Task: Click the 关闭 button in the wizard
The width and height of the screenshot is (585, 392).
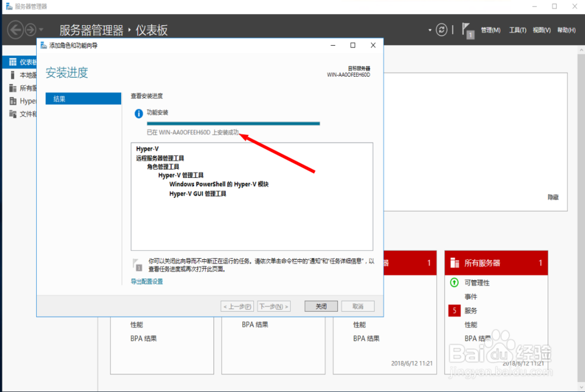Action: (x=321, y=306)
